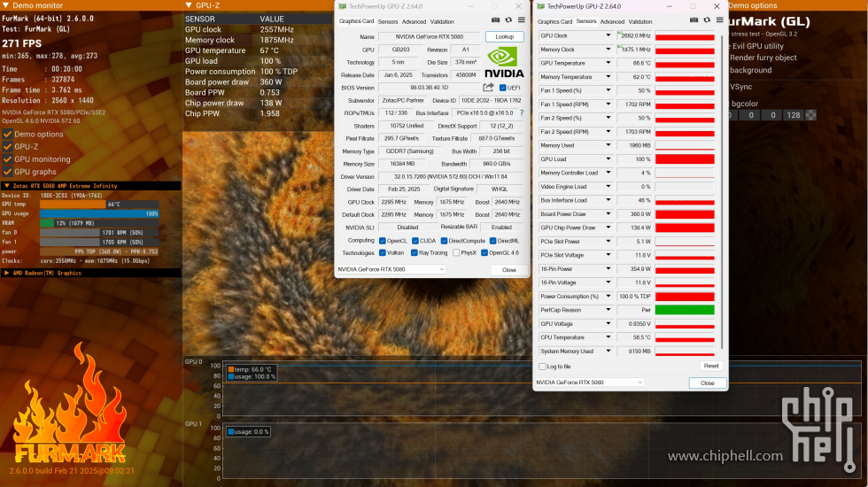This screenshot has height=487, width=868.
Task: Enable the Log to file checkbox
Action: click(542, 367)
